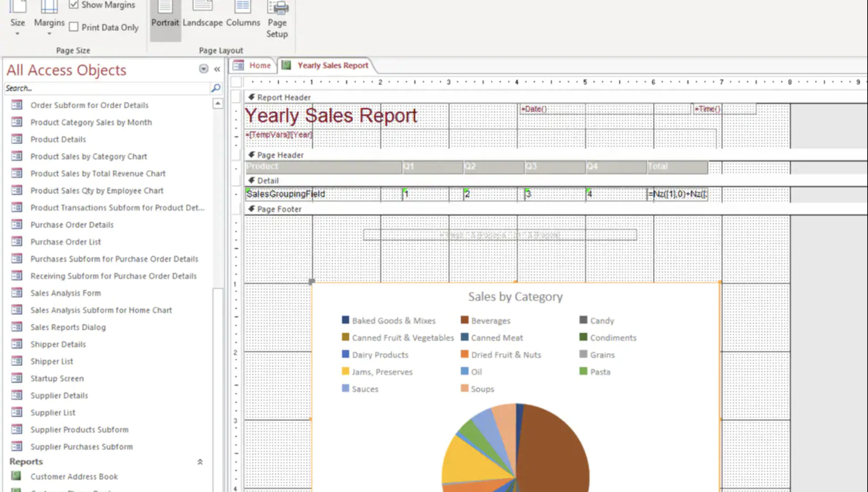Toggle the Show Margins checkbox

click(x=74, y=4)
